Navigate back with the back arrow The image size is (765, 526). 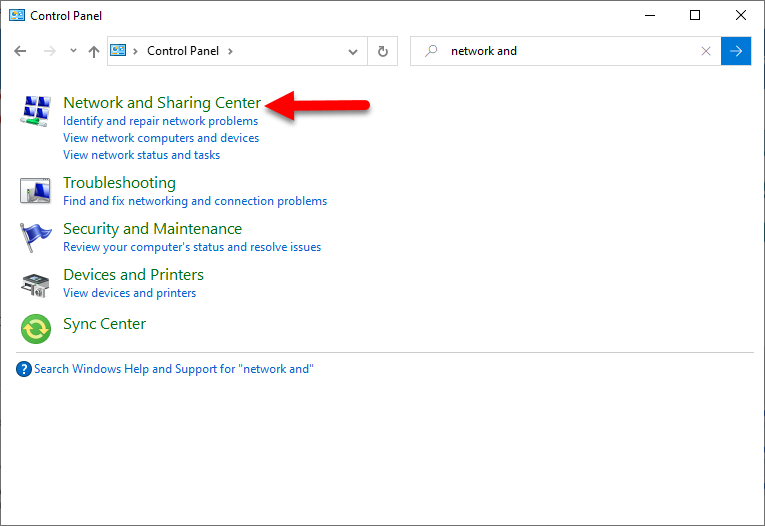21,51
